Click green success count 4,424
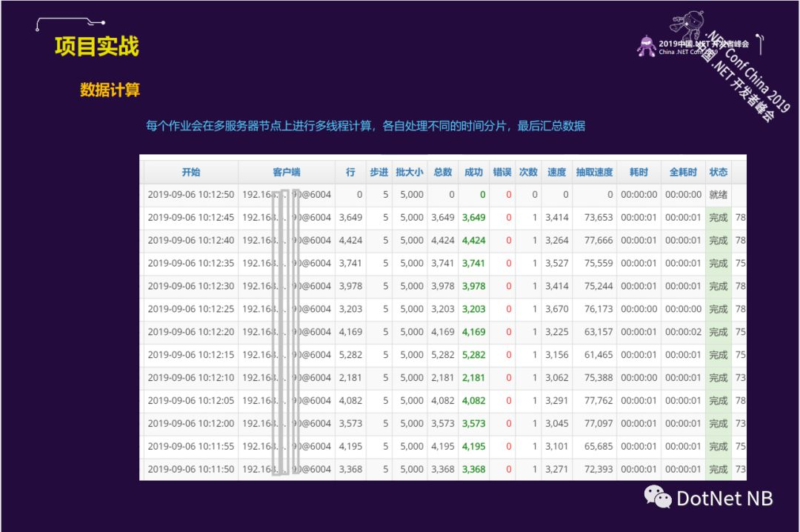This screenshot has height=532, width=800. tap(473, 241)
